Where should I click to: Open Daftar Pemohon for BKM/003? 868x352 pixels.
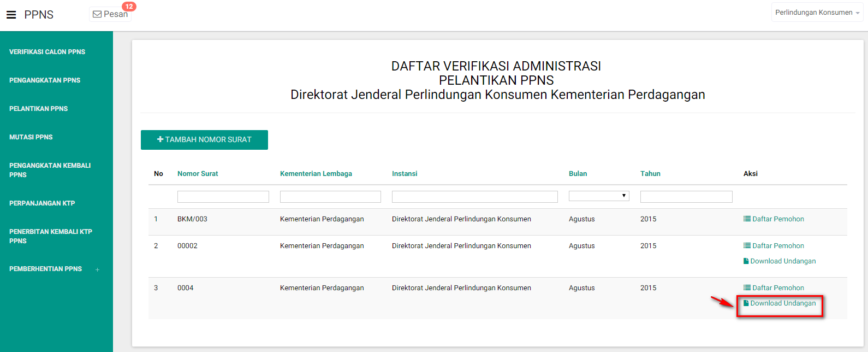pyautogui.click(x=774, y=219)
